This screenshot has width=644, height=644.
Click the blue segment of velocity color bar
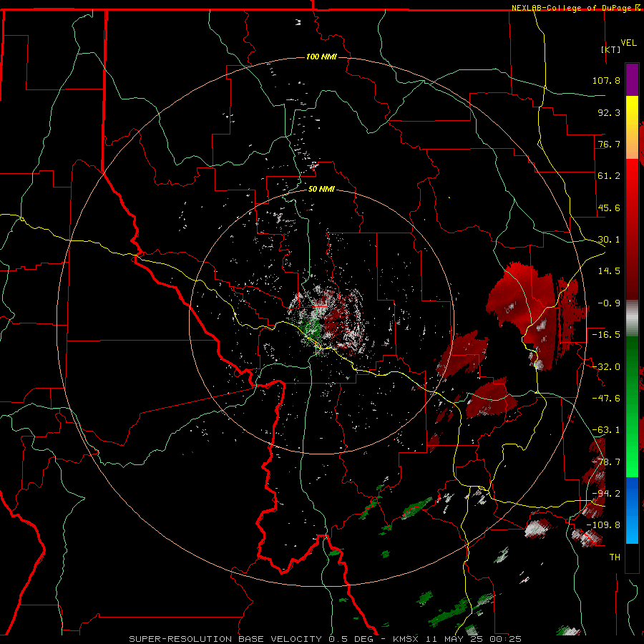632,510
